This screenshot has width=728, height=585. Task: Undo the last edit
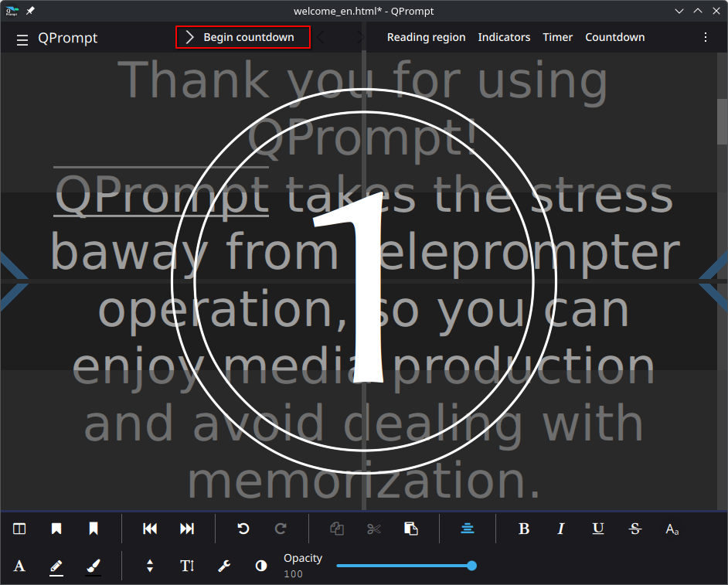tap(243, 529)
